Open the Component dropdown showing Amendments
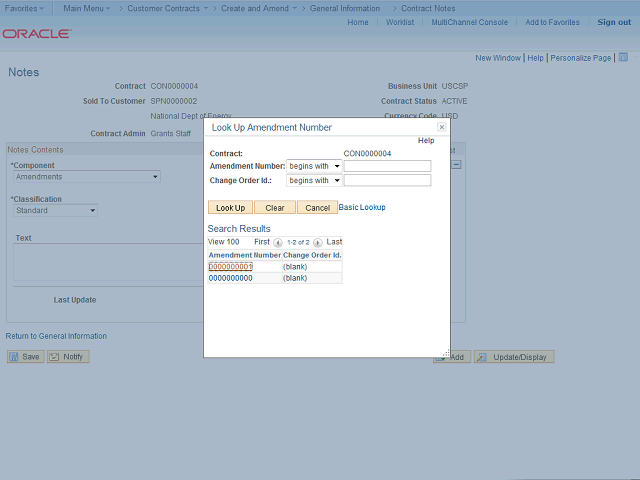 tap(87, 177)
